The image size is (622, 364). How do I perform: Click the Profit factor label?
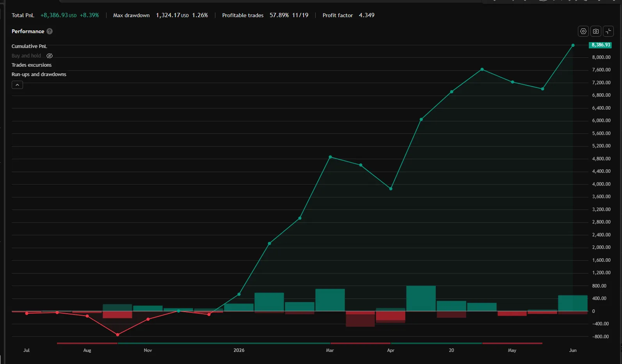pyautogui.click(x=338, y=15)
